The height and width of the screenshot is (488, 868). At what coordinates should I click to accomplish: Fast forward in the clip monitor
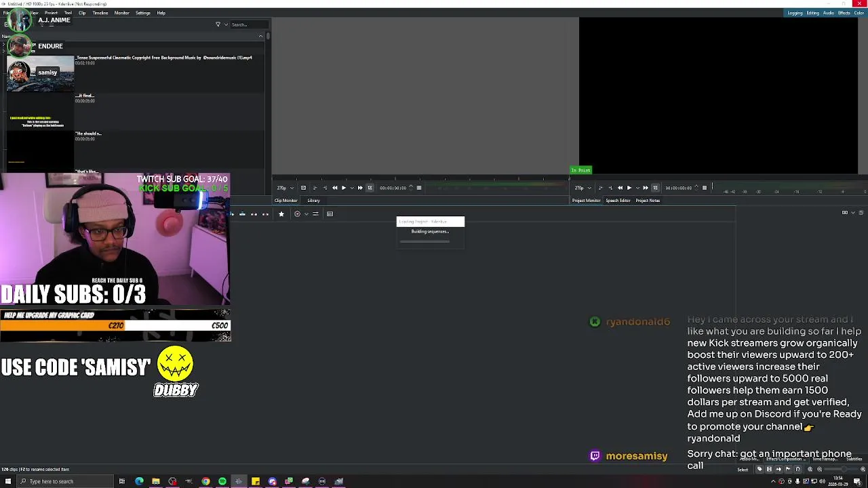[x=360, y=188]
